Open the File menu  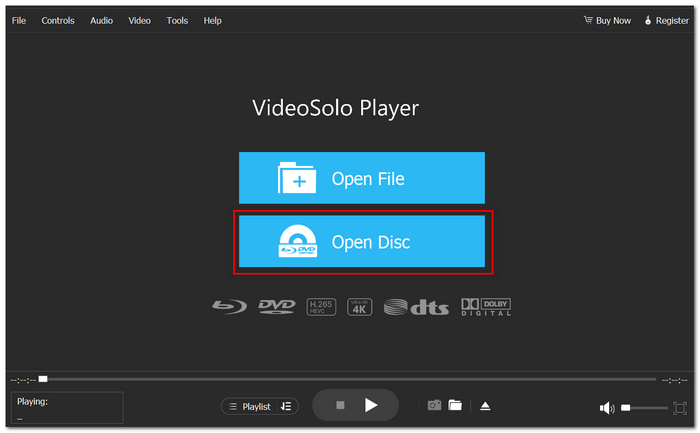tap(19, 21)
